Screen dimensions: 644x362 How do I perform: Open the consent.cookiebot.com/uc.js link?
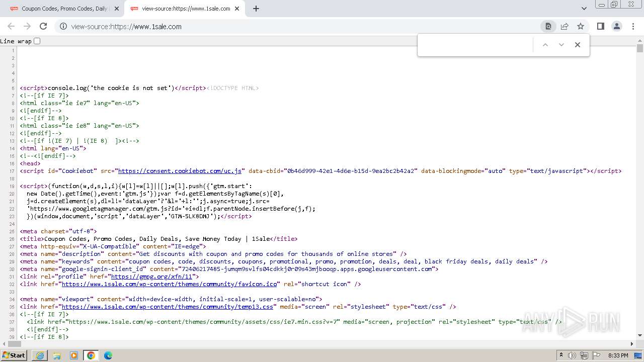pyautogui.click(x=180, y=171)
